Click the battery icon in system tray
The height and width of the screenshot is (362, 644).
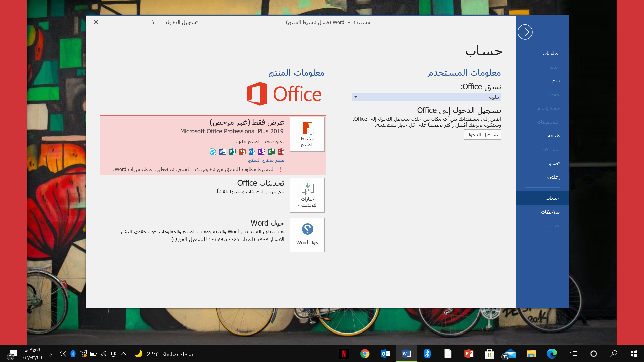click(x=93, y=354)
